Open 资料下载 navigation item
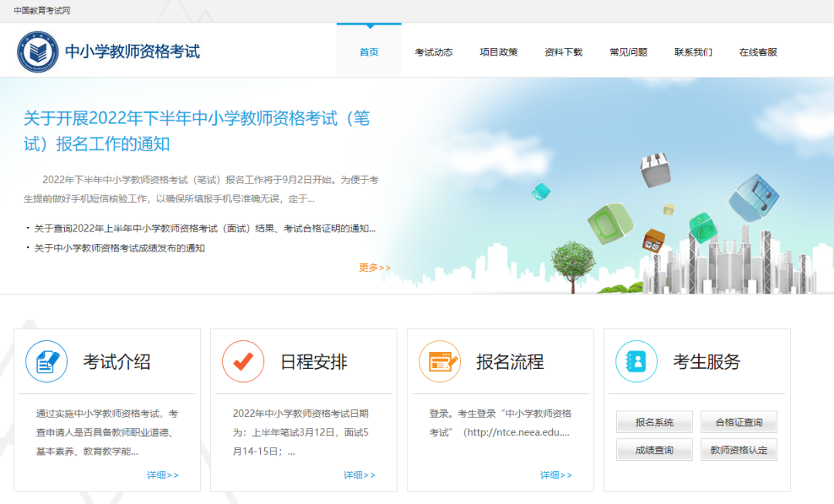 (564, 52)
